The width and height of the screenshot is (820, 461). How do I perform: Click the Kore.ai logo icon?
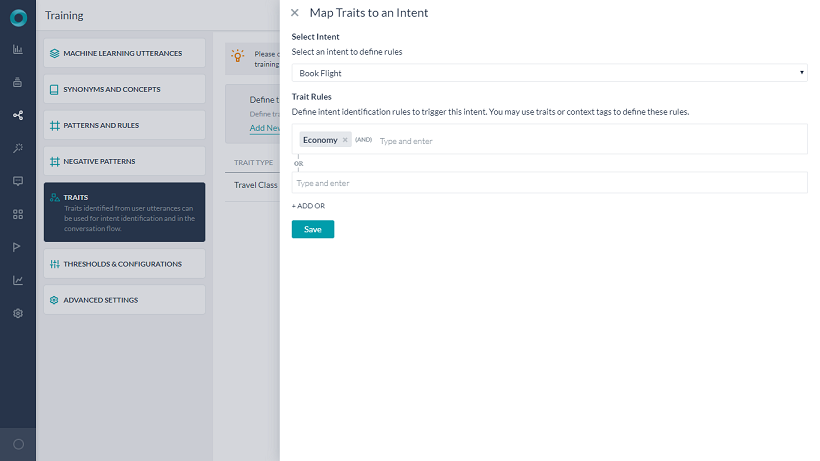point(18,18)
